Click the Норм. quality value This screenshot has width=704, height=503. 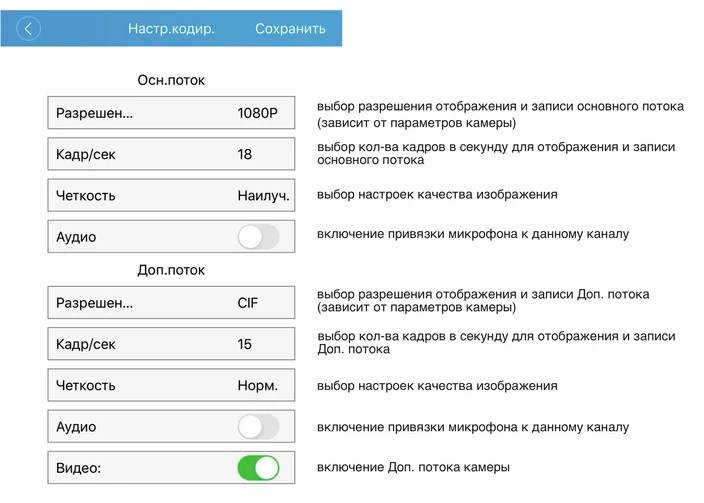pos(258,385)
